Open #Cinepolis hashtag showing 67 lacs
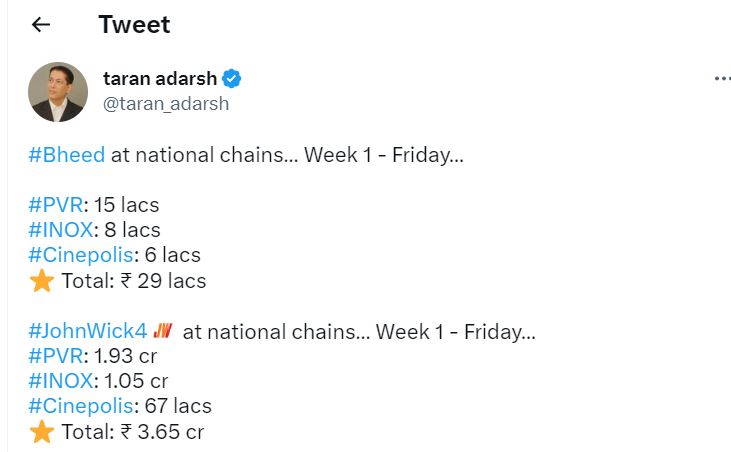Screen dimensions: 731x452 [80, 406]
